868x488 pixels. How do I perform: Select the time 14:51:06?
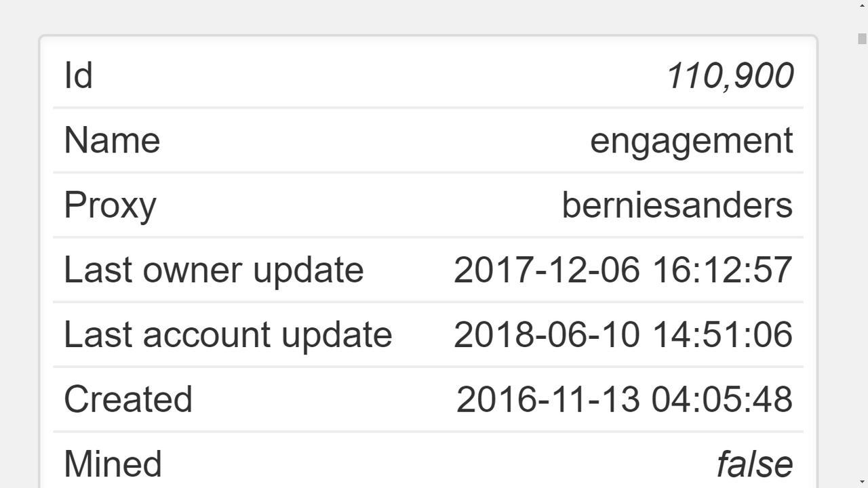click(x=722, y=335)
